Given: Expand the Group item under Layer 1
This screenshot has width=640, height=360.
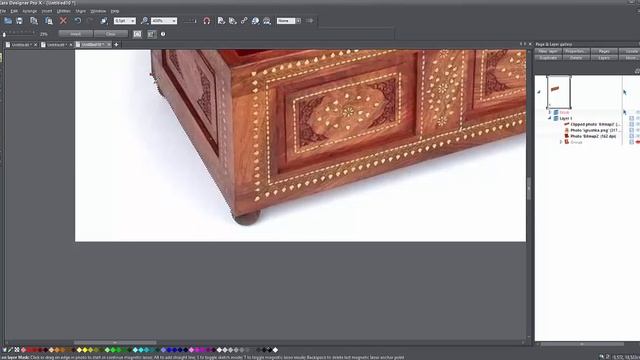Looking at the screenshot, I should pos(561,142).
